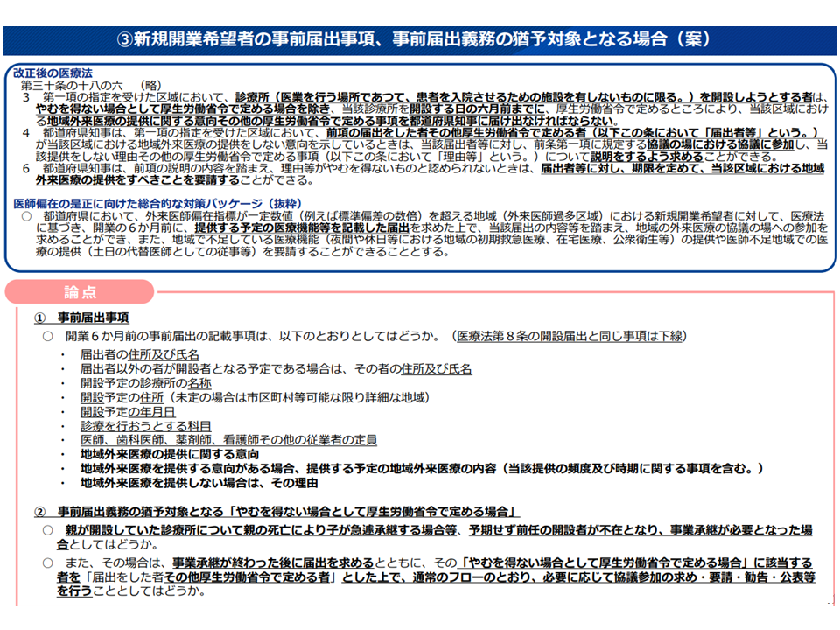Click the underlined 届出者の住所及び氏名 item
The width and height of the screenshot is (840, 630).
pyautogui.click(x=139, y=354)
